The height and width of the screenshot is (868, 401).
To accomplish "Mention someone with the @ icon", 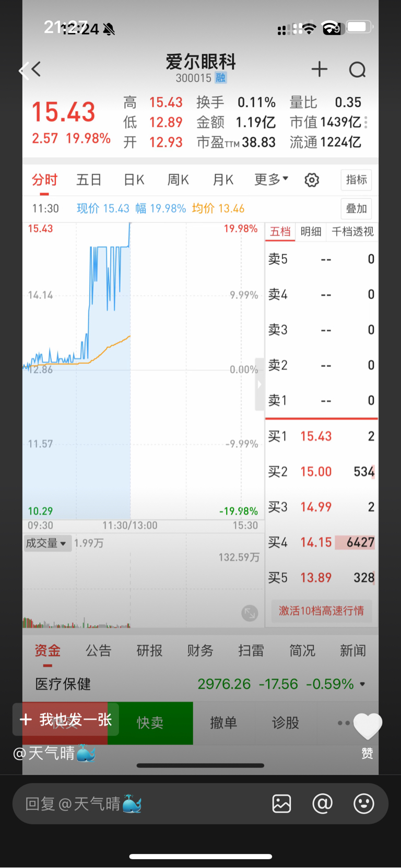I will [322, 803].
